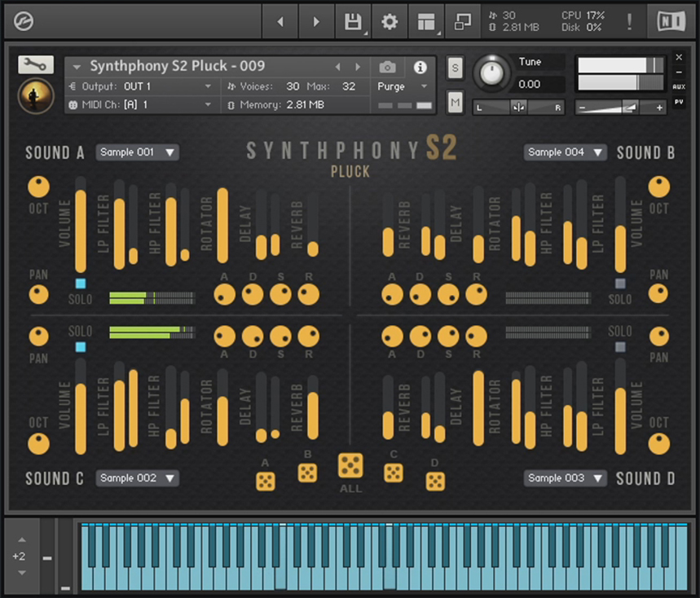
Task: Click Sound C Decay knob
Action: [253, 336]
